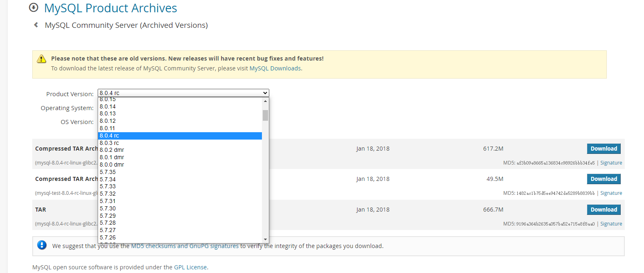644x273 pixels.
Task: Click the Product Version label
Action: [70, 94]
